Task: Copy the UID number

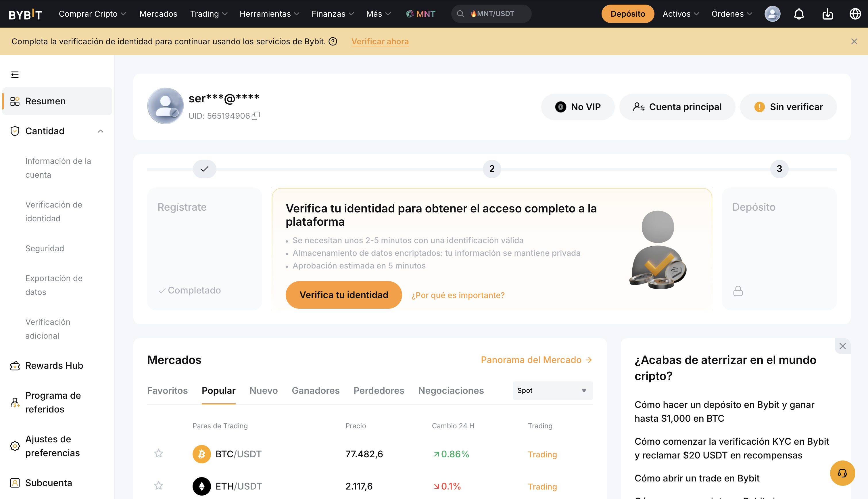Action: tap(256, 116)
